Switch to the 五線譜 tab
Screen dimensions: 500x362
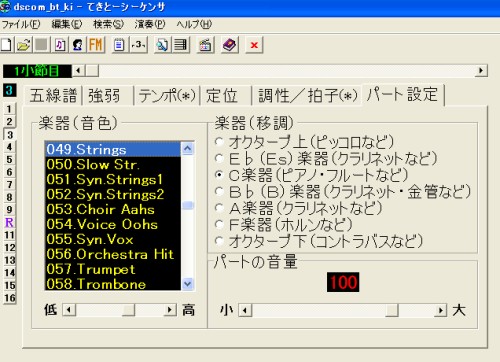pos(53,96)
